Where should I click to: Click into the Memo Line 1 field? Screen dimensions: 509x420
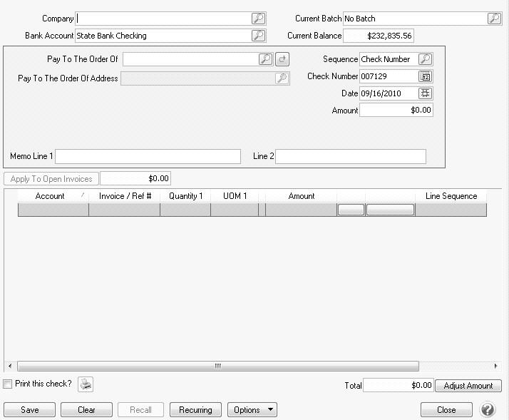pyautogui.click(x=148, y=156)
